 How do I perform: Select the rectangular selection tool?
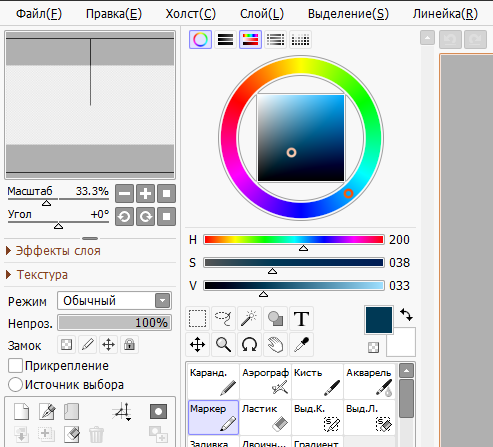[198, 318]
